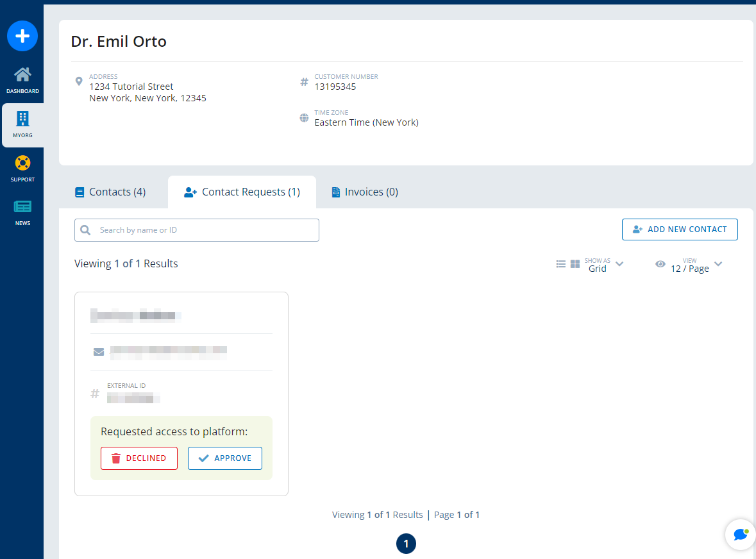Open the chat bubble in the corner
The width and height of the screenshot is (756, 559).
point(740,534)
